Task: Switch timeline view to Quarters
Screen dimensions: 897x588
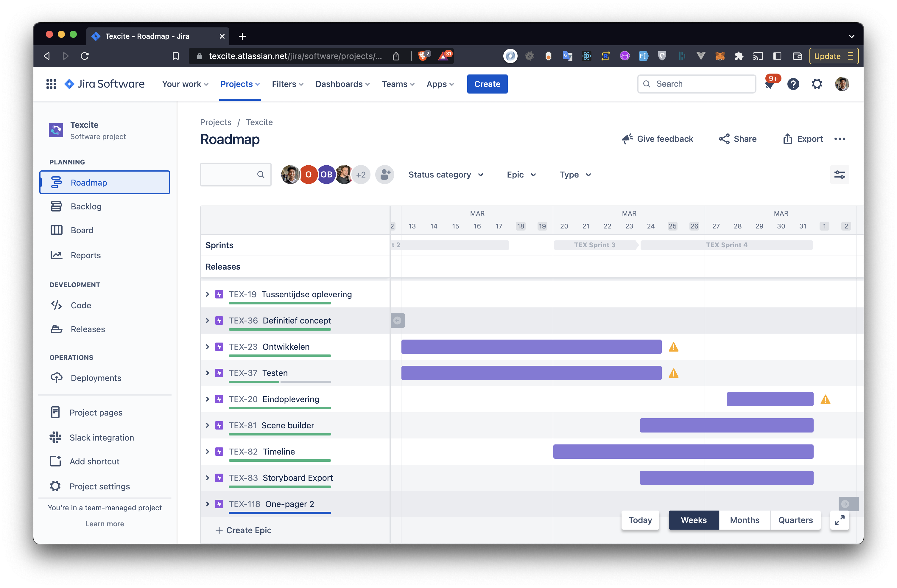Action: (795, 520)
